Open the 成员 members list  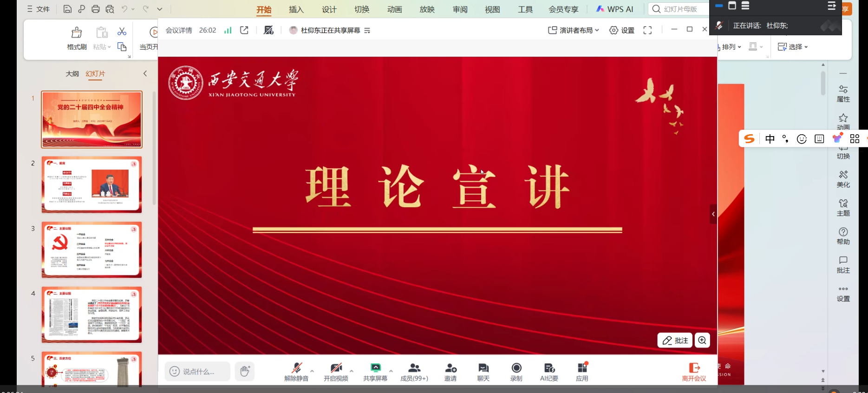(x=414, y=372)
